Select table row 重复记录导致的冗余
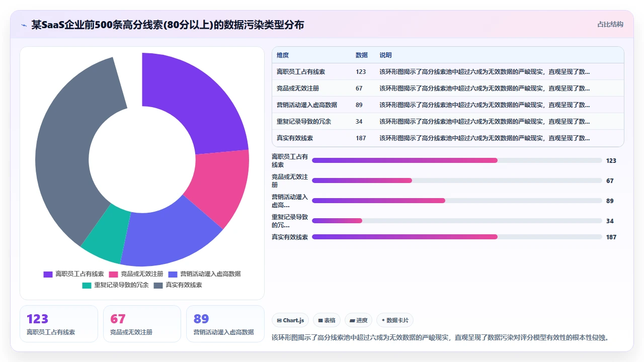 point(448,122)
